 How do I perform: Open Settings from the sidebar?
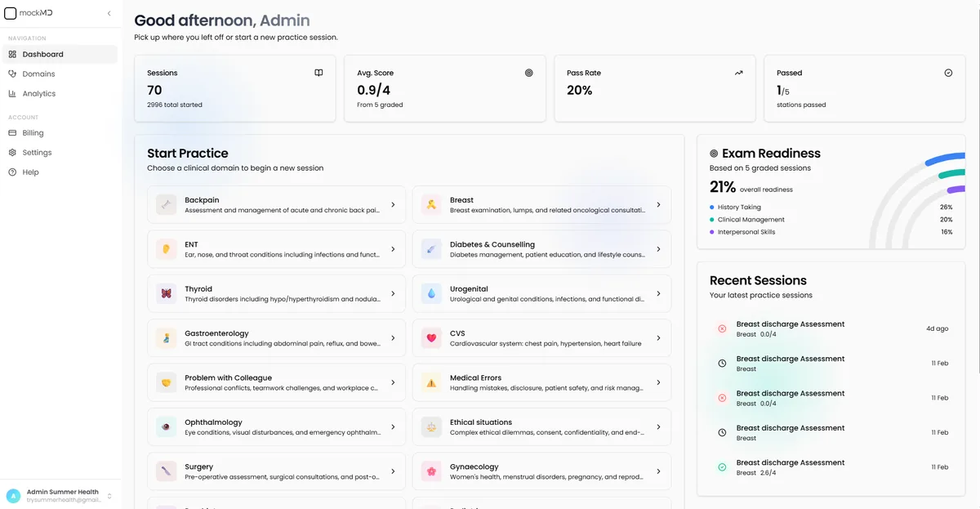tap(34, 152)
